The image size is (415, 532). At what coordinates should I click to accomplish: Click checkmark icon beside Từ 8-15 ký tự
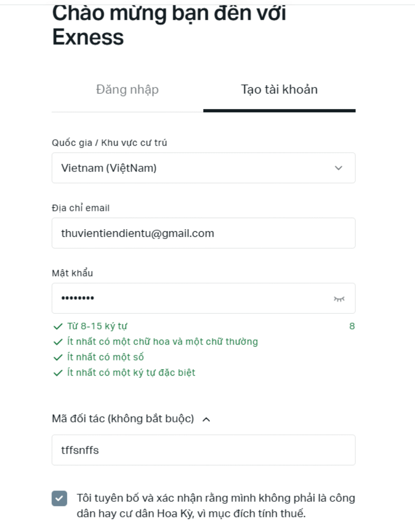click(58, 327)
